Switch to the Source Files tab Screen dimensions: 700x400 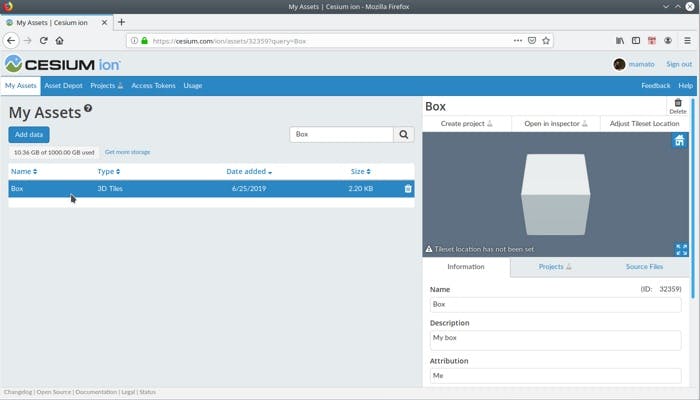click(x=644, y=267)
